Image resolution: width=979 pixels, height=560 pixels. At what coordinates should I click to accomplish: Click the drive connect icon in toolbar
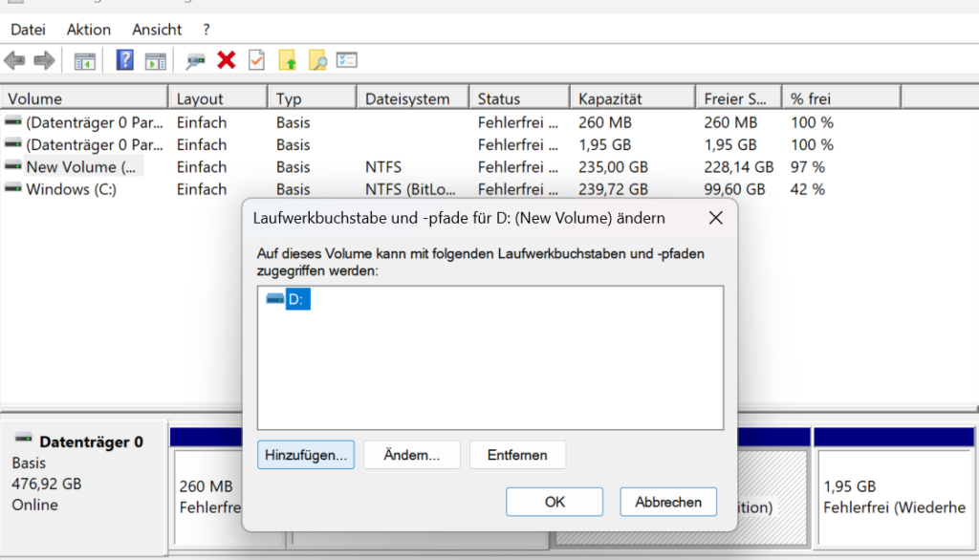[195, 61]
